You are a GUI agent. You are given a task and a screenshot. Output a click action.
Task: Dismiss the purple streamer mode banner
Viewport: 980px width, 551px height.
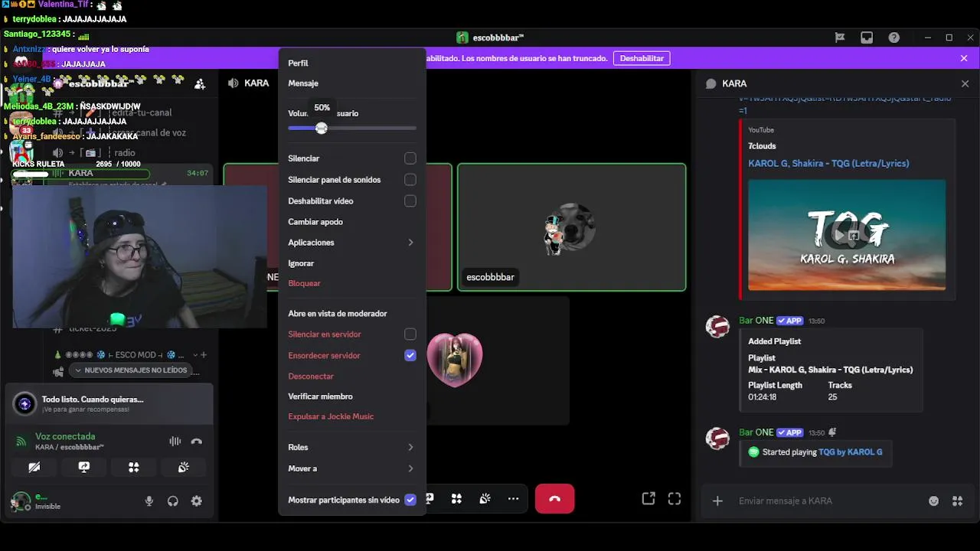point(964,58)
